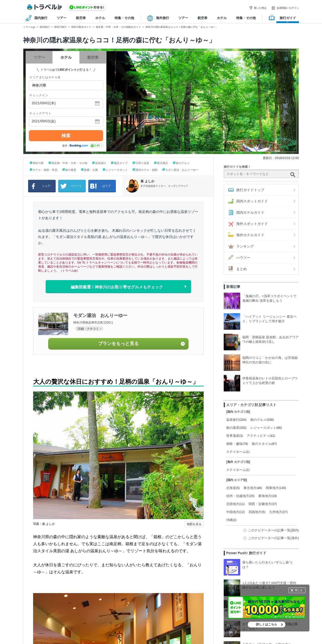Click the 国内旅行 airplane seat icon

click(28, 18)
